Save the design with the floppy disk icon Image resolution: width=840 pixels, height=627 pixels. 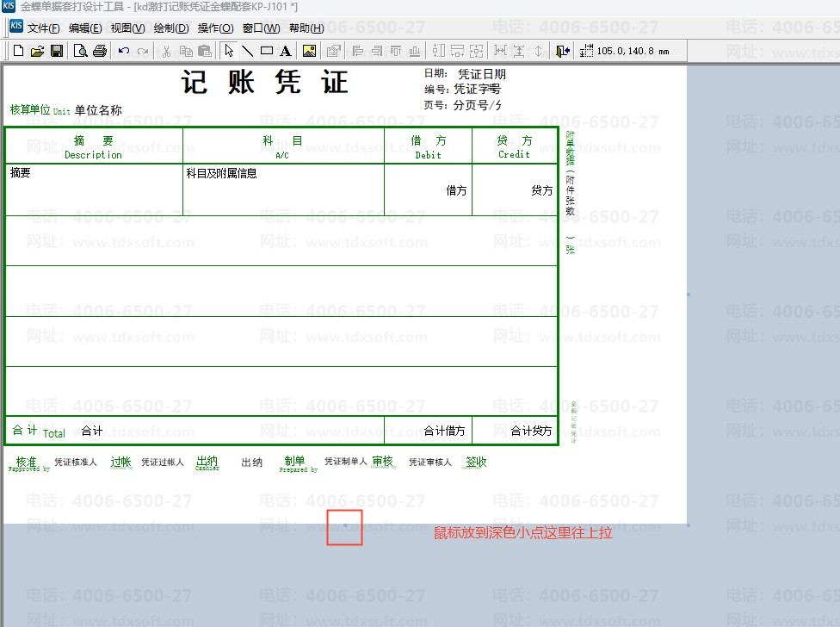tap(56, 51)
